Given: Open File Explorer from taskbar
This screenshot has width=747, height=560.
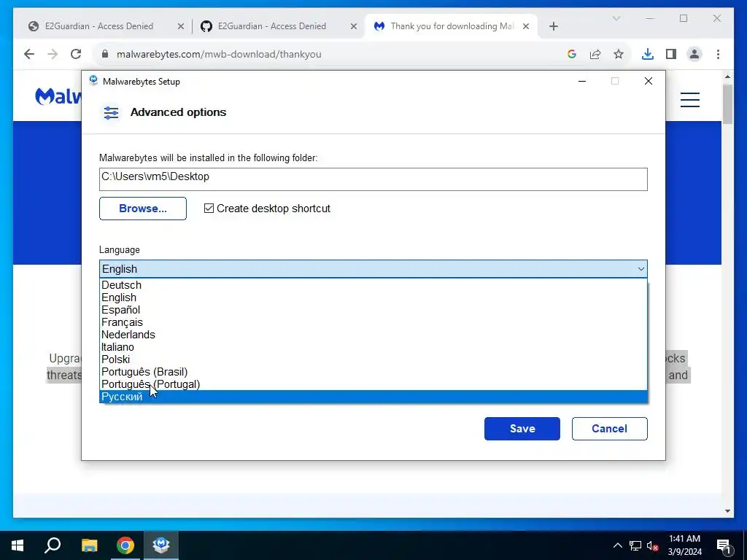Looking at the screenshot, I should pyautogui.click(x=89, y=545).
